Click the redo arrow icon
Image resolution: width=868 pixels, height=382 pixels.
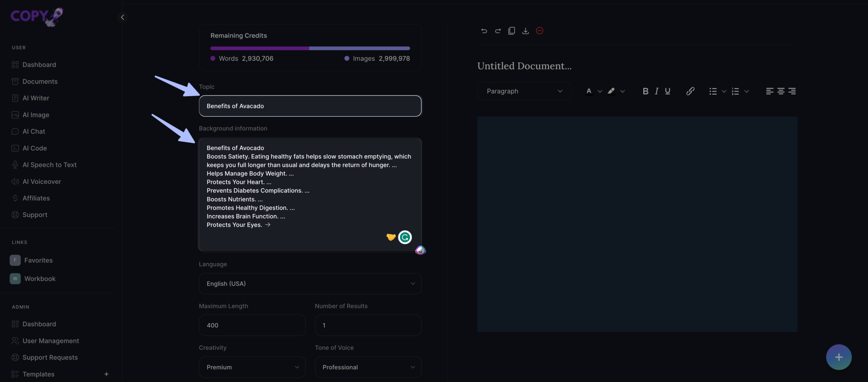coord(498,31)
